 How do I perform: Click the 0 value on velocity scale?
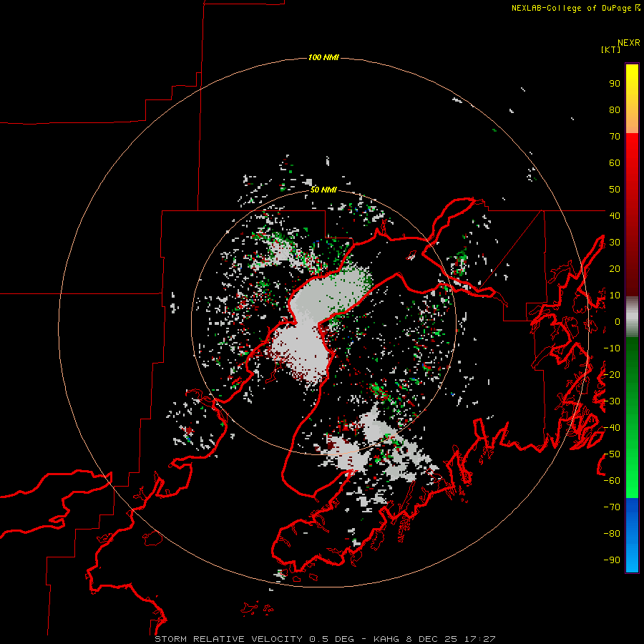click(x=618, y=321)
